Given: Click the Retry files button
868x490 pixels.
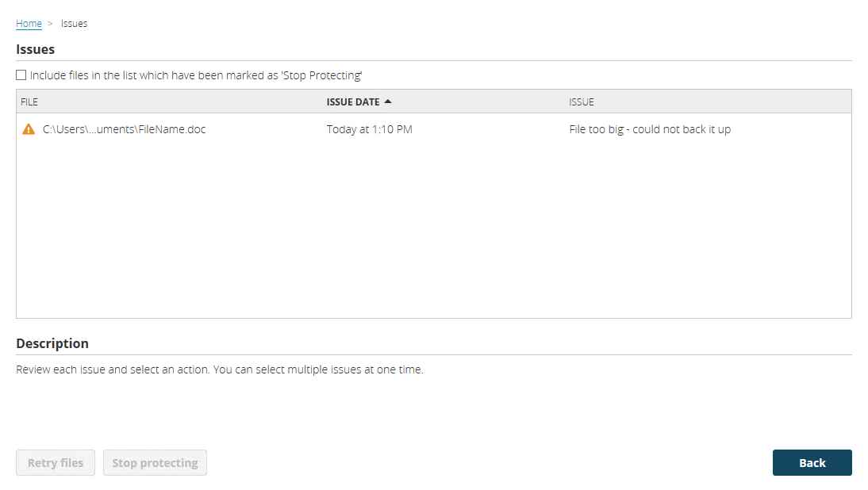Looking at the screenshot, I should click(55, 462).
